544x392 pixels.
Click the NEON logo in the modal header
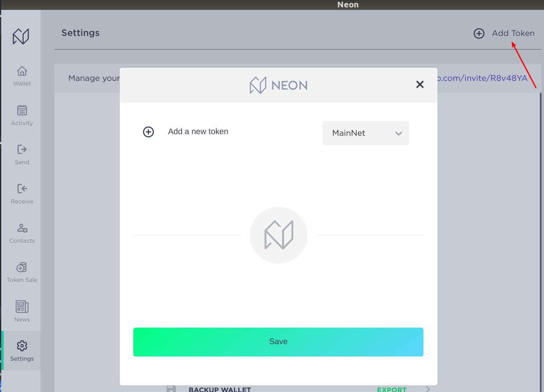pos(279,85)
